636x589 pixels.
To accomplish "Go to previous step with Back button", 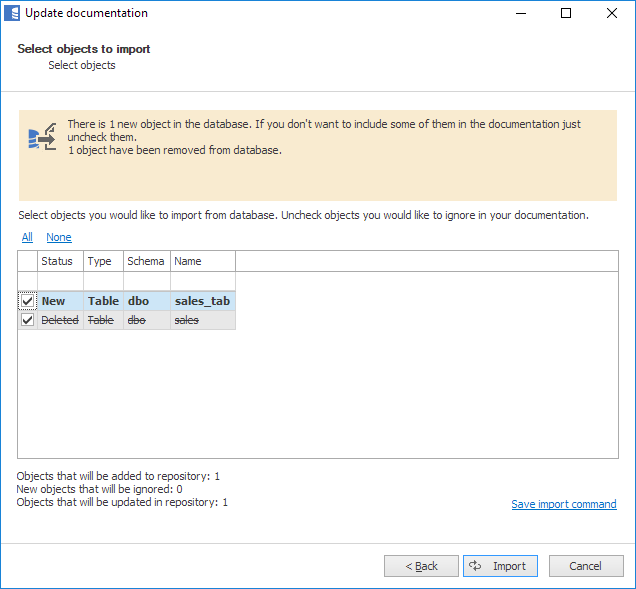I will (x=421, y=566).
